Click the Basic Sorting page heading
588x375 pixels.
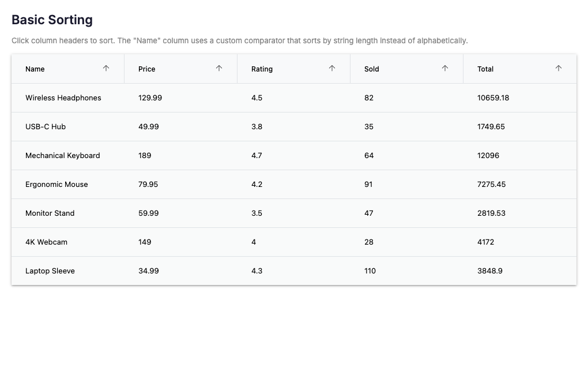click(x=52, y=20)
